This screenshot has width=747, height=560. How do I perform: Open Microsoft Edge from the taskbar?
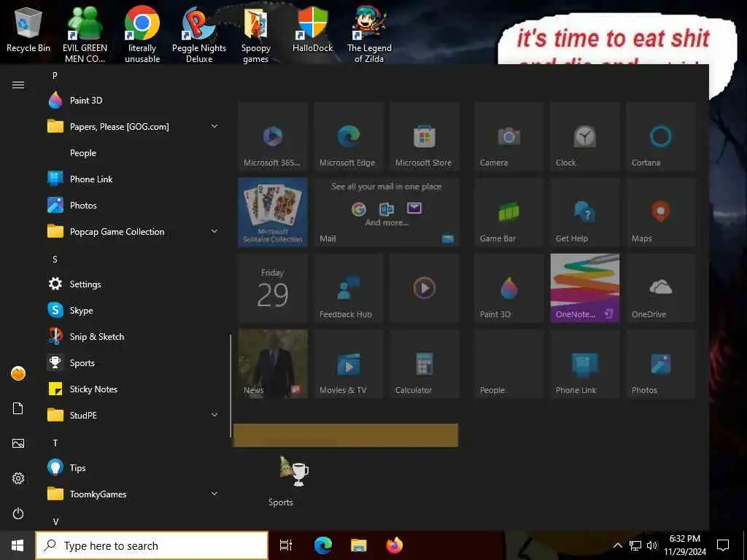pos(323,545)
